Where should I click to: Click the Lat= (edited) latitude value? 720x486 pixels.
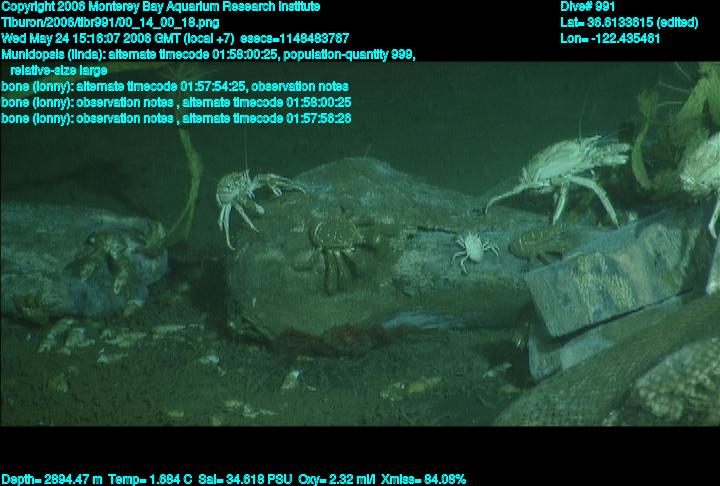coord(629,23)
